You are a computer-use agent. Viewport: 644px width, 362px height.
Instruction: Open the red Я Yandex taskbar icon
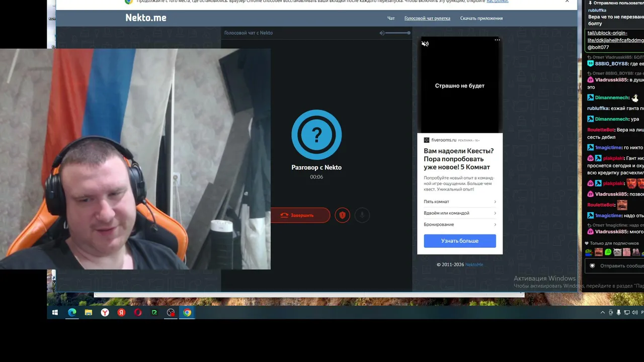point(121,313)
